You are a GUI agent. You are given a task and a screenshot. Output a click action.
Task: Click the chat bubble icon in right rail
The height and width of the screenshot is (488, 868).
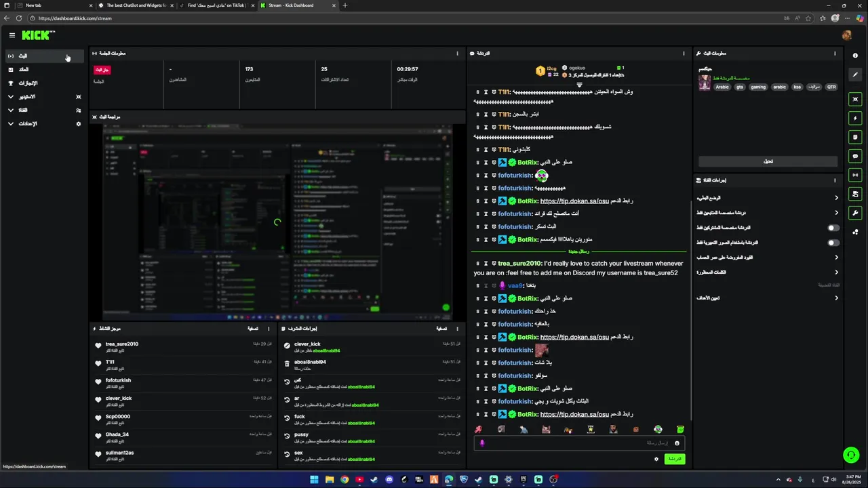pyautogui.click(x=855, y=156)
